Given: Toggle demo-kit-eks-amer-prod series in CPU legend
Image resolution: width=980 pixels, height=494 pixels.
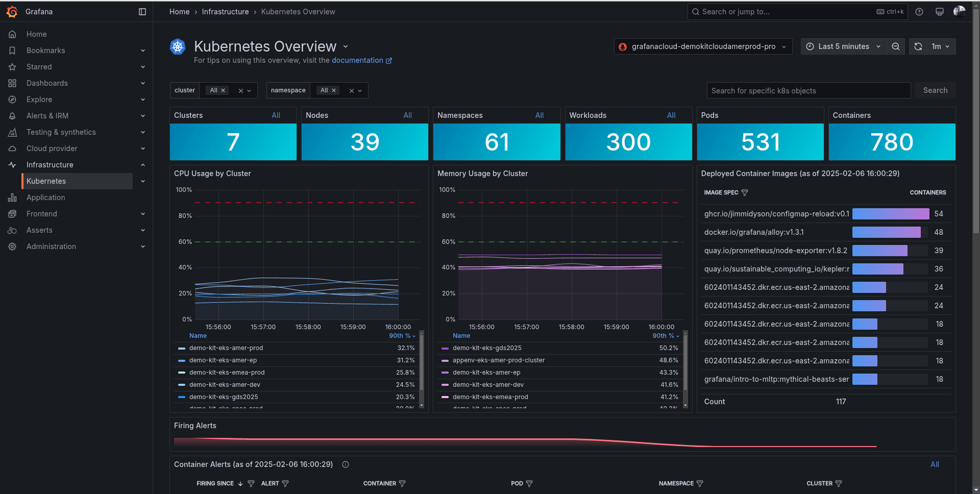Looking at the screenshot, I should click(x=226, y=348).
